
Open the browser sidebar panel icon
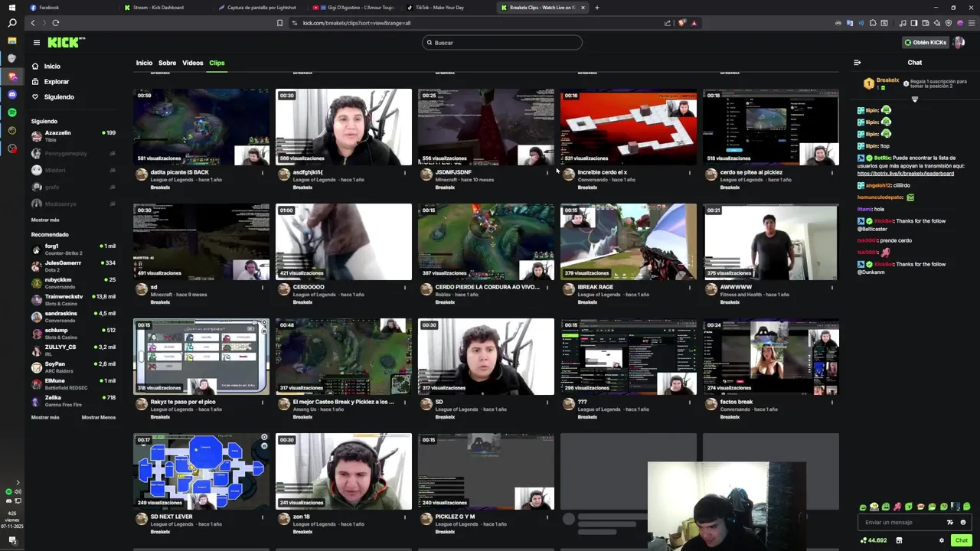point(914,23)
